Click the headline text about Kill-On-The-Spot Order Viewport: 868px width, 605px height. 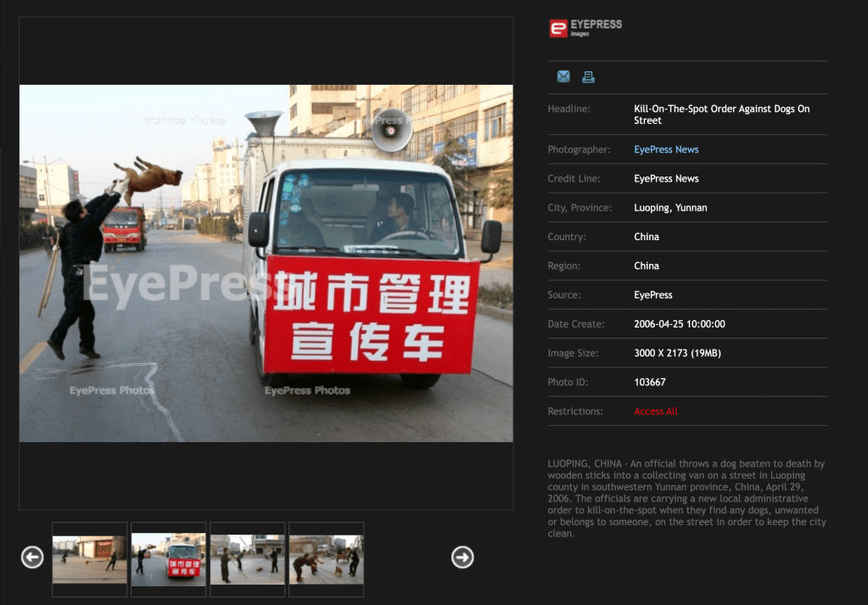(x=721, y=115)
